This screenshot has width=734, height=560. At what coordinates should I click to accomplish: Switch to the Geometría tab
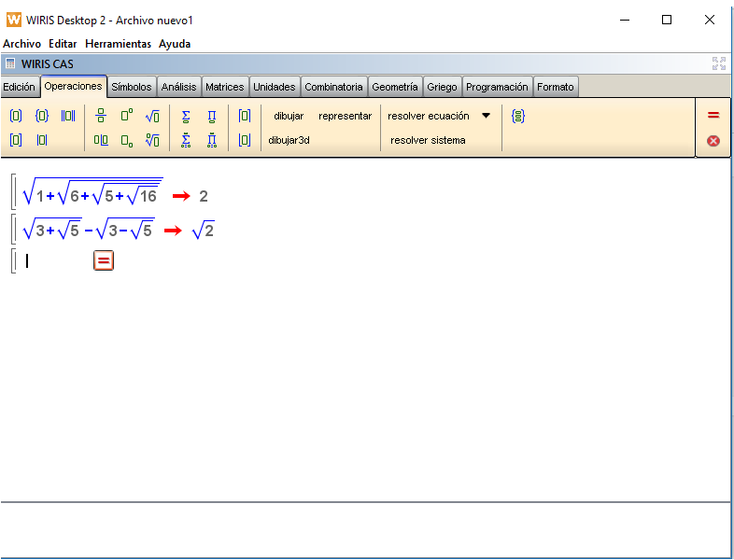tap(395, 87)
